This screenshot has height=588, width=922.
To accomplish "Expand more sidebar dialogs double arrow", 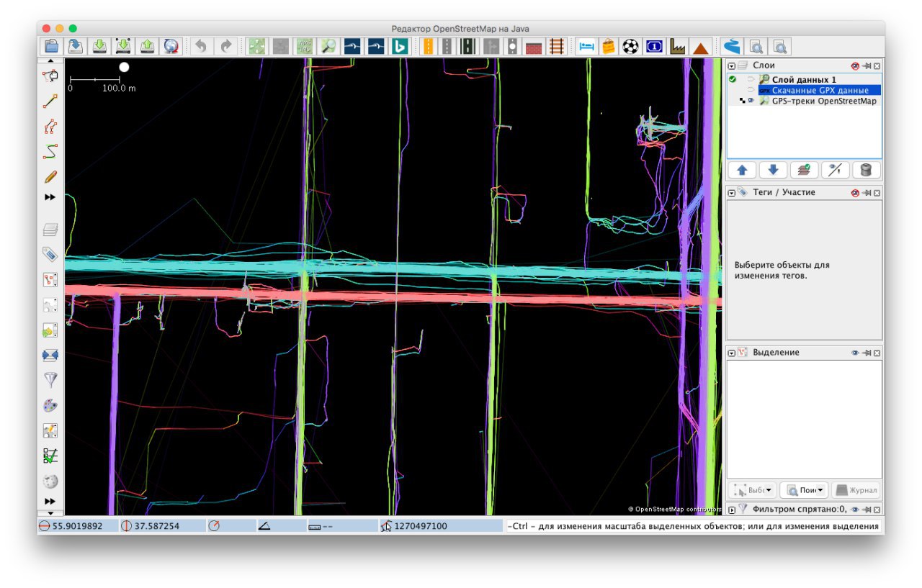I will tap(50, 501).
